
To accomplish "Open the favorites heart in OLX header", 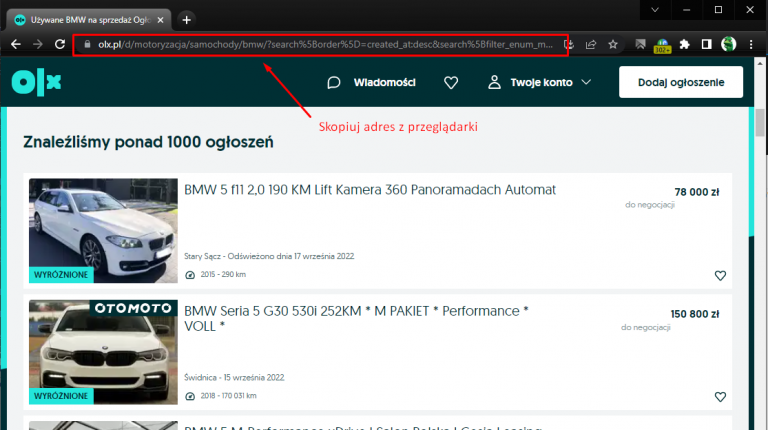I will coord(451,83).
